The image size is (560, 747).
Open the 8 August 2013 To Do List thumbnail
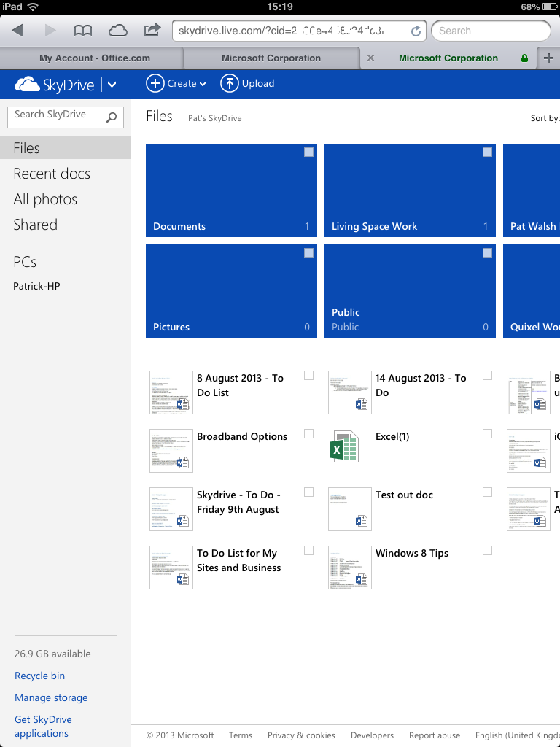171,392
